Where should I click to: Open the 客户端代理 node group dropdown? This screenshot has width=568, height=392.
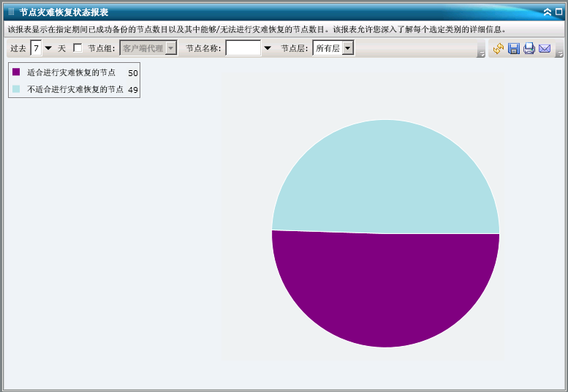click(171, 48)
